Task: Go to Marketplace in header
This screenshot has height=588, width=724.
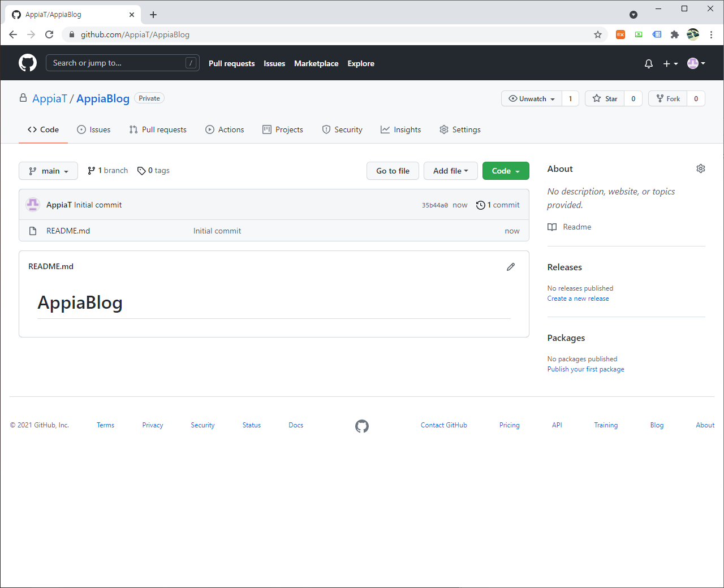Action: (x=316, y=63)
